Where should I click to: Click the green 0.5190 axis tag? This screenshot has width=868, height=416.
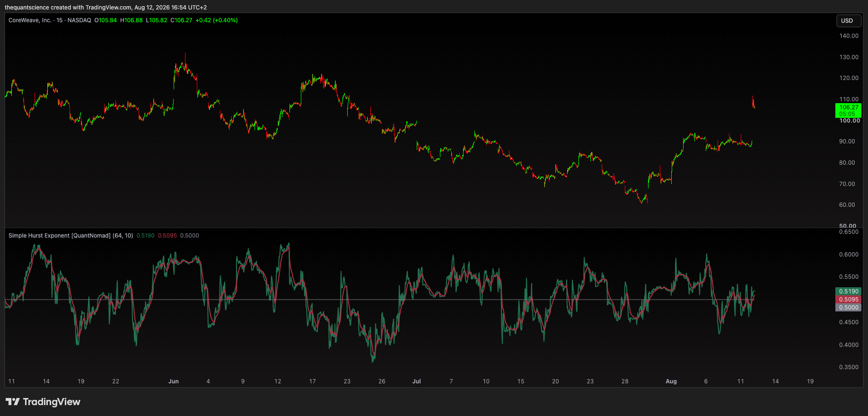coord(849,292)
